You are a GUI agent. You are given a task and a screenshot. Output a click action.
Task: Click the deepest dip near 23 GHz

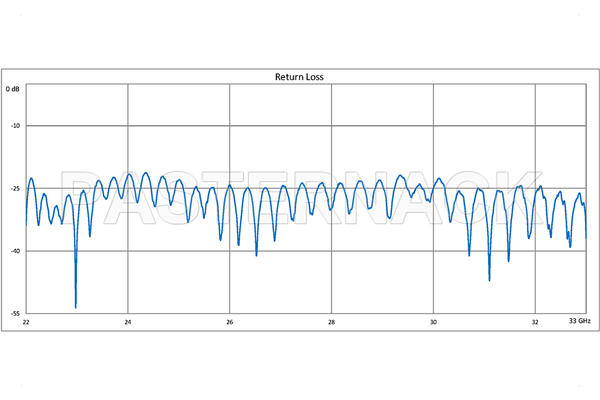(76, 305)
